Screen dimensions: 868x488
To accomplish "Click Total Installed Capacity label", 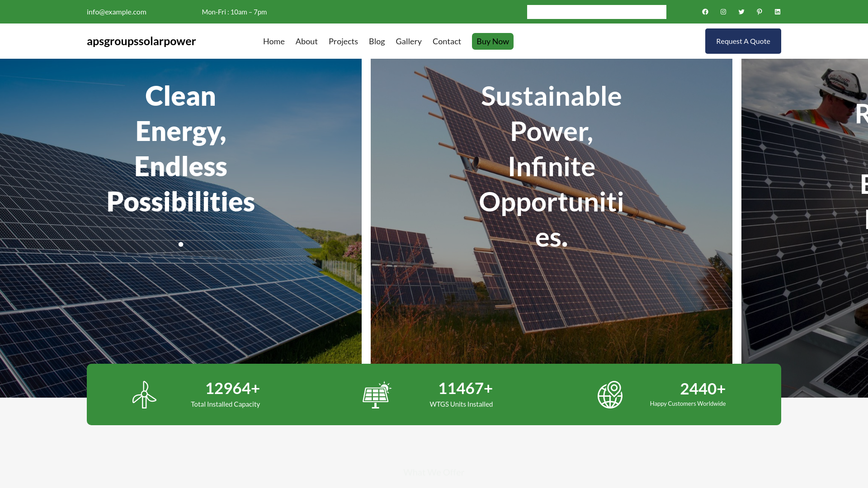I will coord(225,404).
